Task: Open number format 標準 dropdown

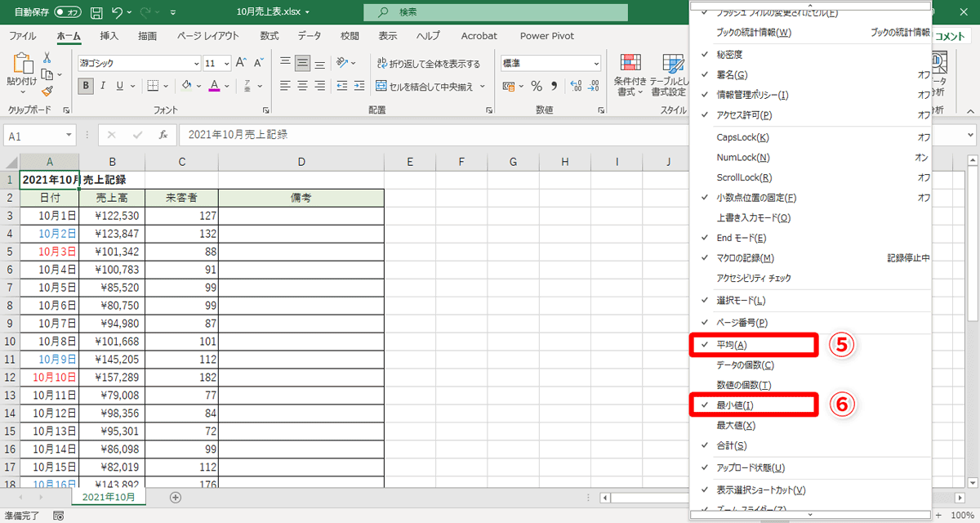Action: click(x=595, y=63)
